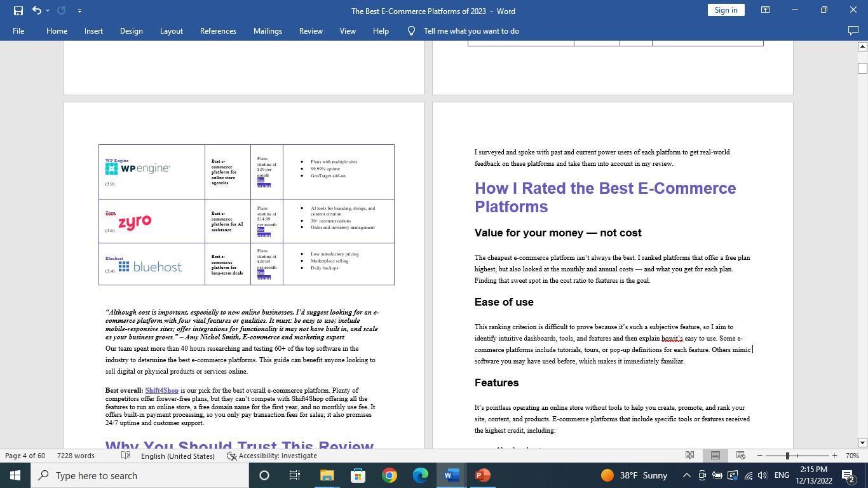
Task: Click the Sign in button
Action: [726, 10]
